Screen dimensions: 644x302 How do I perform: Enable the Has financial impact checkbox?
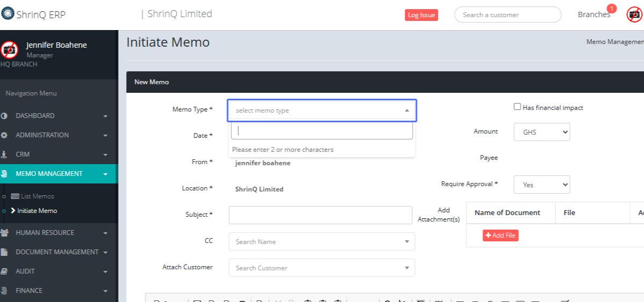point(517,107)
